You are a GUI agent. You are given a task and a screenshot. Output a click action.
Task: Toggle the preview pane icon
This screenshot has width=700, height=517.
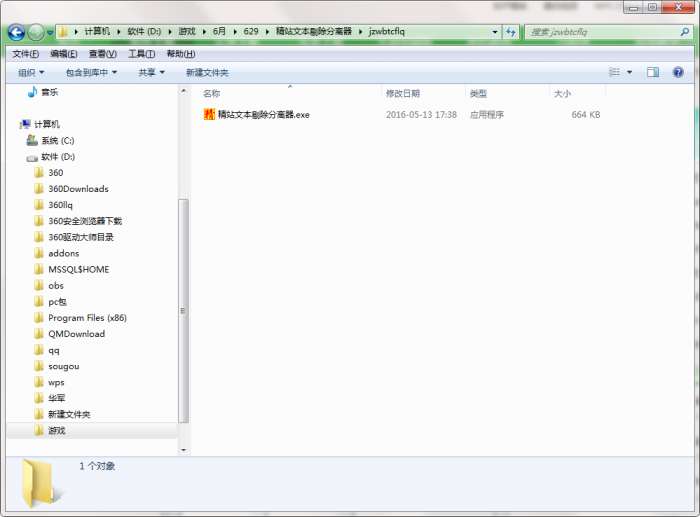click(653, 72)
